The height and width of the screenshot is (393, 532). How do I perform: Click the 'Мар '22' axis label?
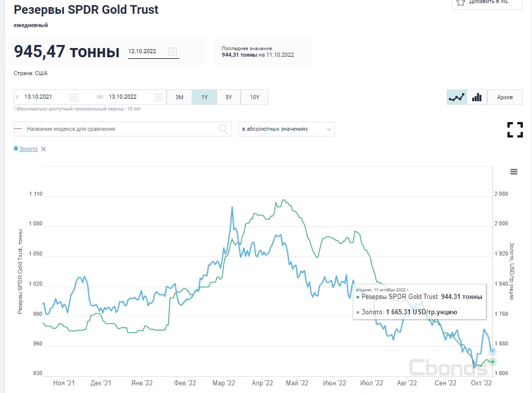(x=224, y=383)
